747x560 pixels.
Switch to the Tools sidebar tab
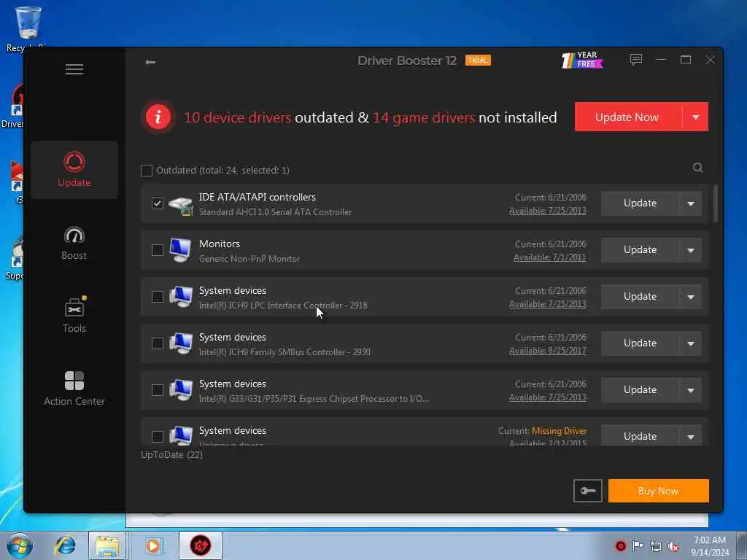pos(74,316)
